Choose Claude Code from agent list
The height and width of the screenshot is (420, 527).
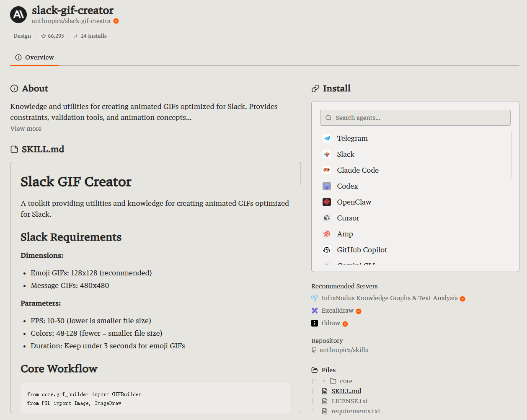click(x=415, y=170)
